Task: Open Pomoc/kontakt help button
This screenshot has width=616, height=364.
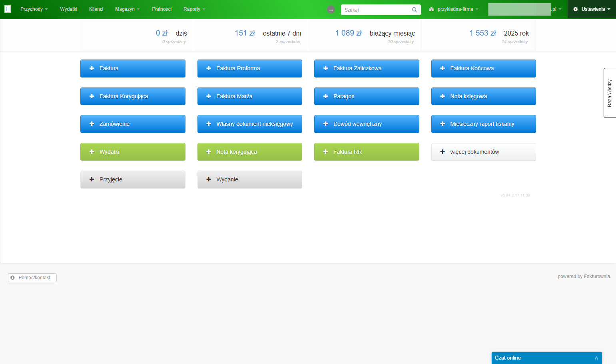Action: pyautogui.click(x=32, y=278)
